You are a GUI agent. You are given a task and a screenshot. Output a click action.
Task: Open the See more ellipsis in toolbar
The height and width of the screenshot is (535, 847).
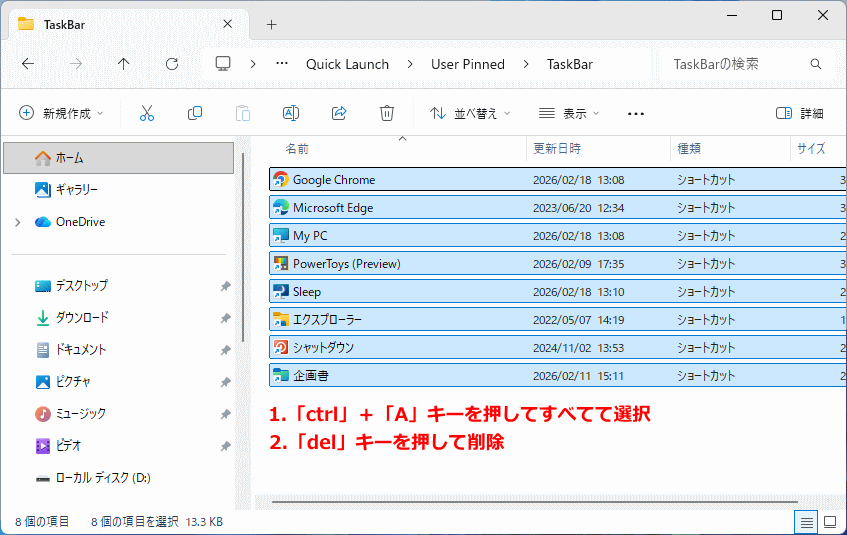pos(636,113)
